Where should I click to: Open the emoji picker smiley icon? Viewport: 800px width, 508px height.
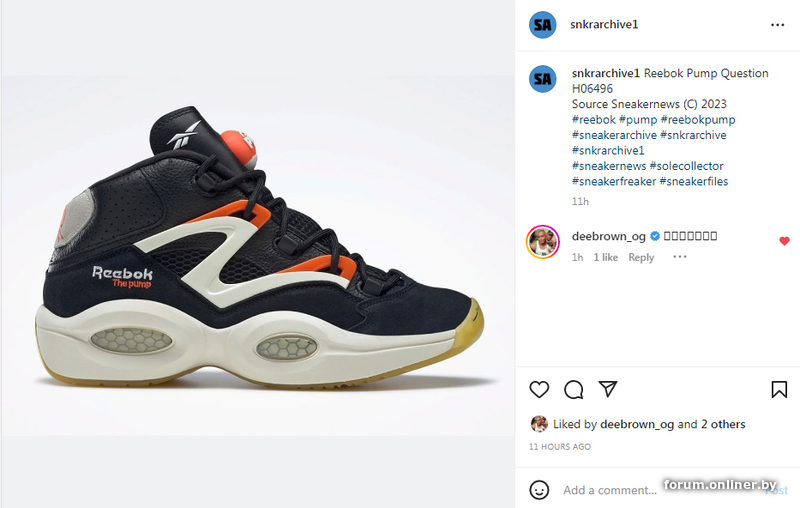(x=539, y=490)
